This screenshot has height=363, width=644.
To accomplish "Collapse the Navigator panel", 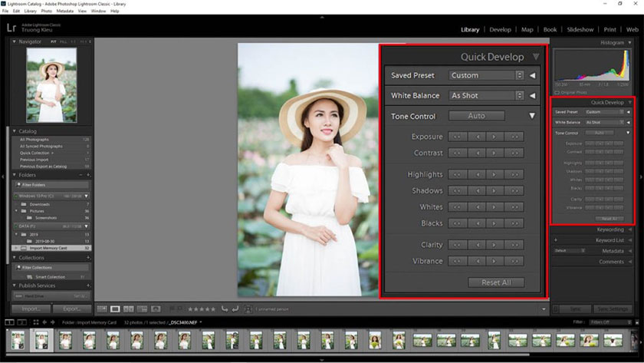I will coord(15,41).
